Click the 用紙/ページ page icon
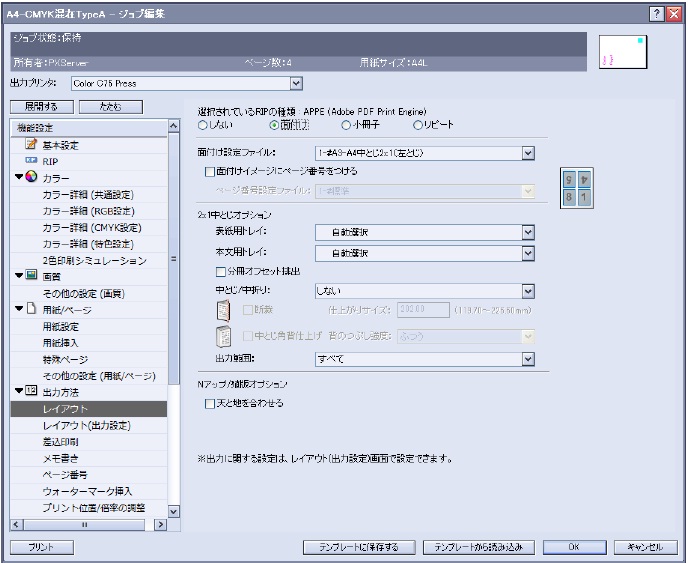This screenshot has width=688, height=563. click(x=30, y=308)
